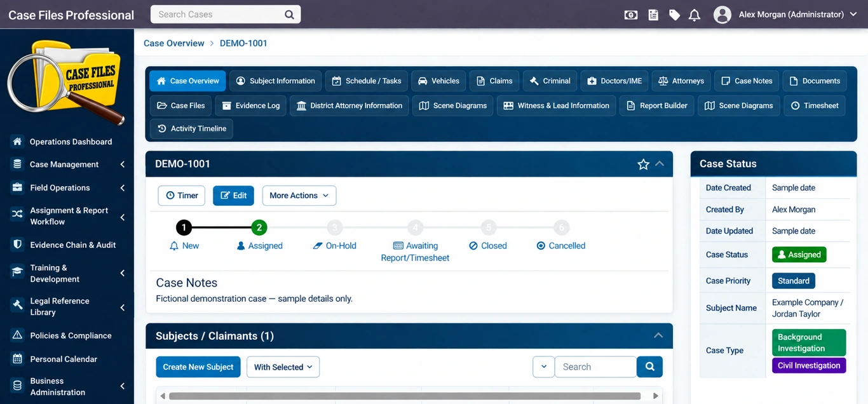Click the search magnifier in Search Cases
The height and width of the screenshot is (404, 868).
click(289, 15)
